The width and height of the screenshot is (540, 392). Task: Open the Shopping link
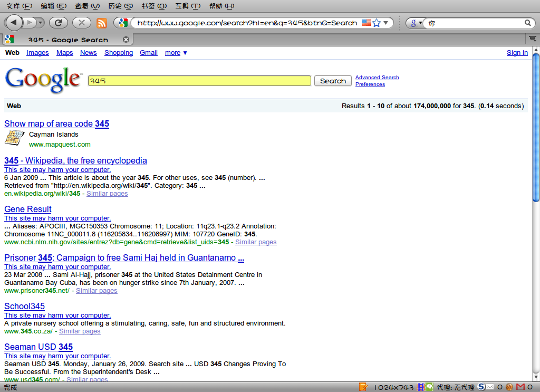pos(119,53)
